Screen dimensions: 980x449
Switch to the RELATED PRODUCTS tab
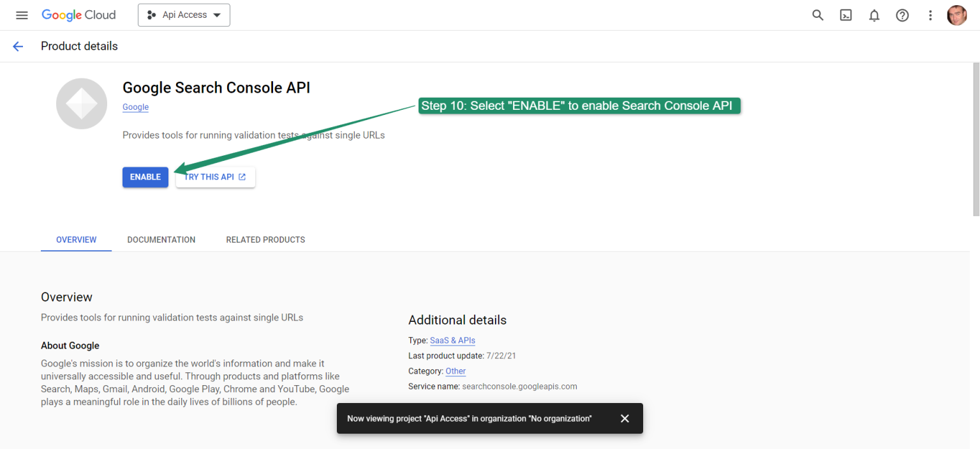[x=265, y=240]
